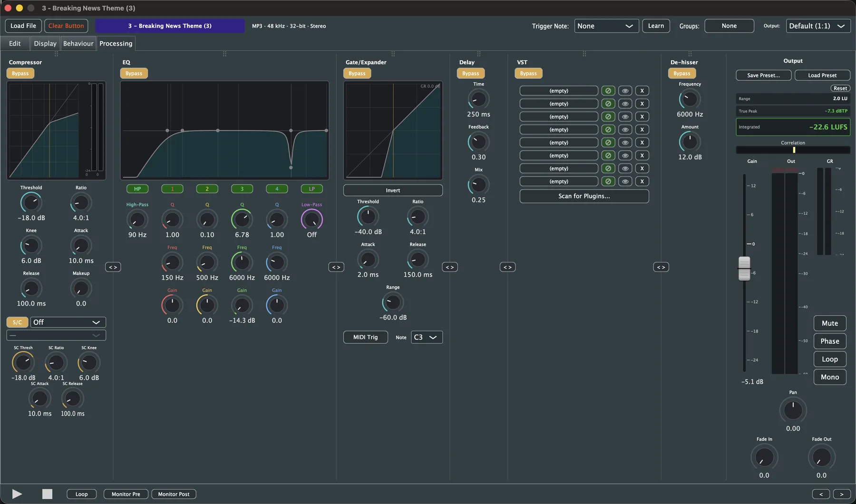Click the Pan knob in Output
This screenshot has width=856, height=504.
pyautogui.click(x=793, y=410)
